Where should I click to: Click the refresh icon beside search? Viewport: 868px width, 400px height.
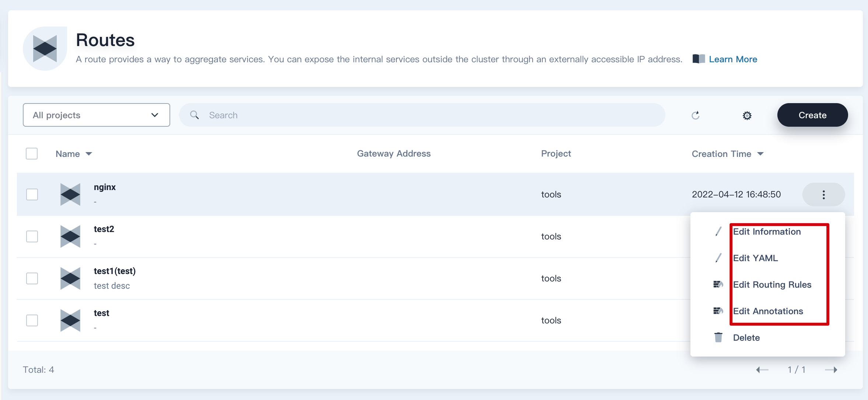pyautogui.click(x=695, y=115)
